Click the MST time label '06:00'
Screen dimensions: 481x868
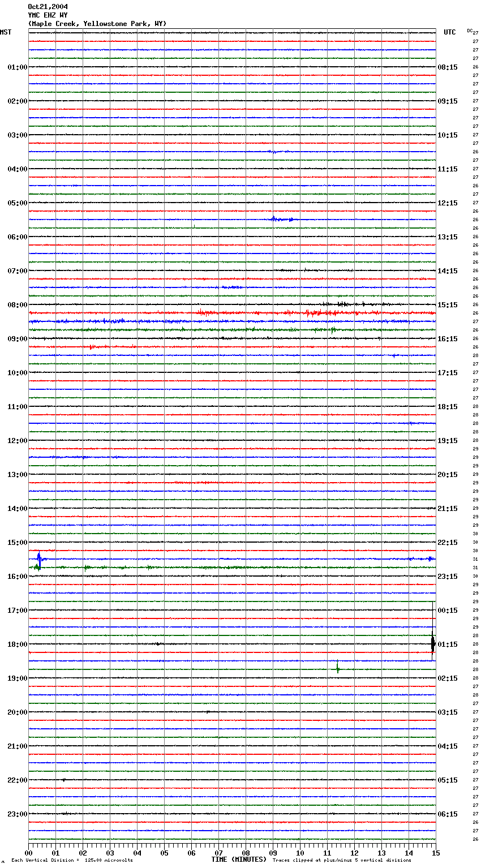tap(18, 237)
